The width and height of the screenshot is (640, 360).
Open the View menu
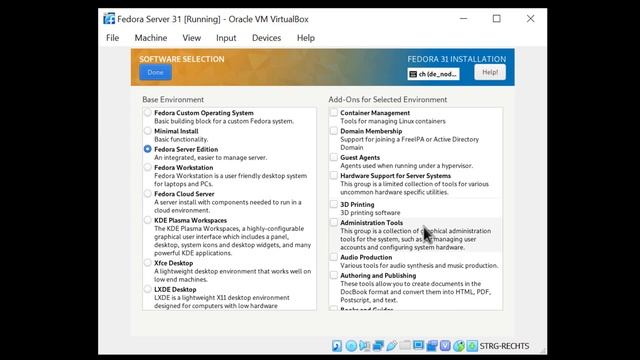[191, 38]
